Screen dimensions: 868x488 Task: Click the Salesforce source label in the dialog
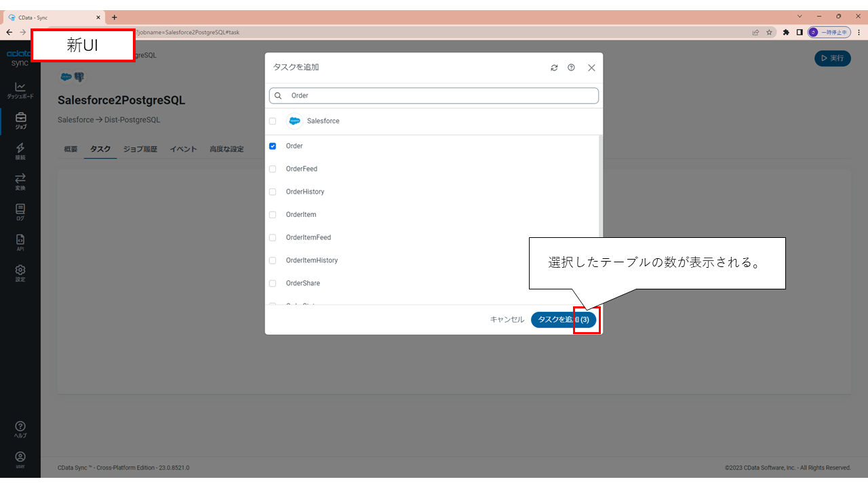pos(323,121)
